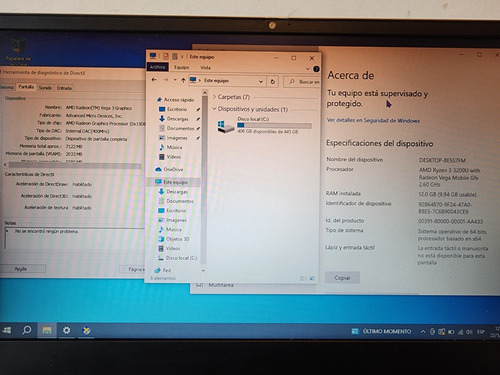Select the Disco local (C:) drive tile

coord(264,125)
